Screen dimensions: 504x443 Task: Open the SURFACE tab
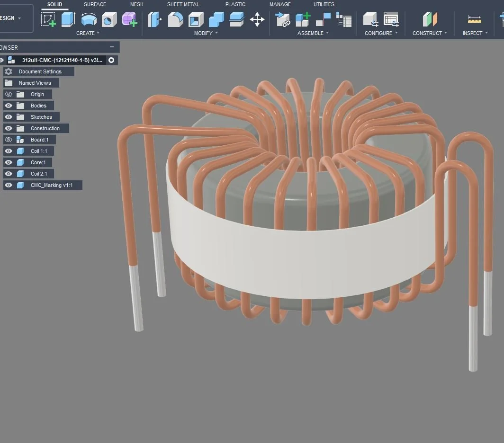(94, 4)
